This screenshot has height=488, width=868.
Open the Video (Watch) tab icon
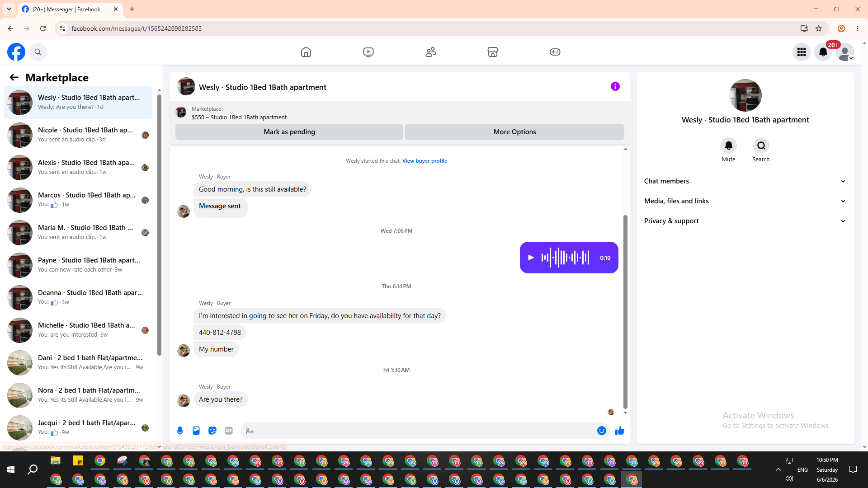[x=368, y=52]
